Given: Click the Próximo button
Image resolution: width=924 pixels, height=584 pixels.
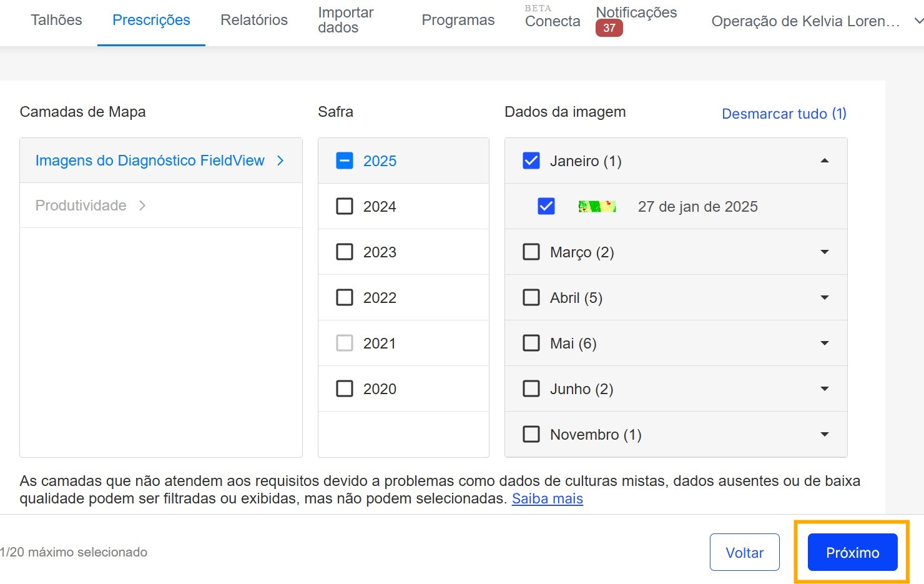Looking at the screenshot, I should coord(852,553).
